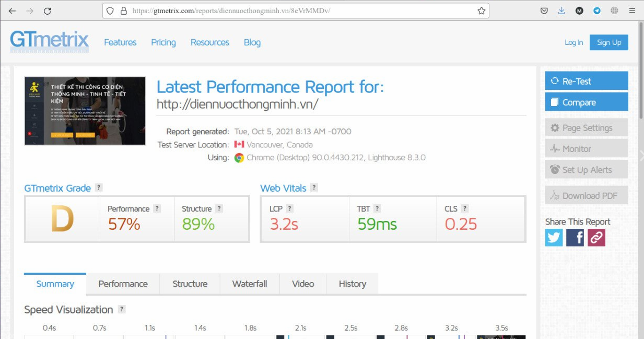This screenshot has width=644, height=339.
Task: Click the report generated date text
Action: point(292,131)
